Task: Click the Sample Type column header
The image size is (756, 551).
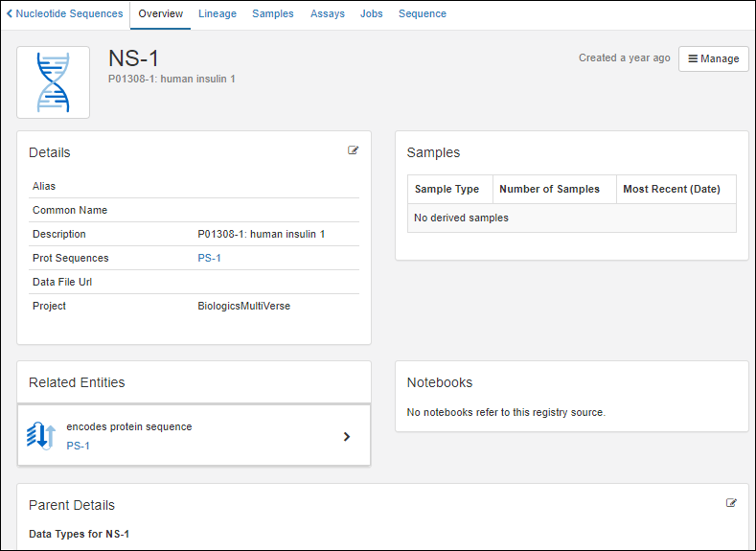Action: click(x=447, y=189)
